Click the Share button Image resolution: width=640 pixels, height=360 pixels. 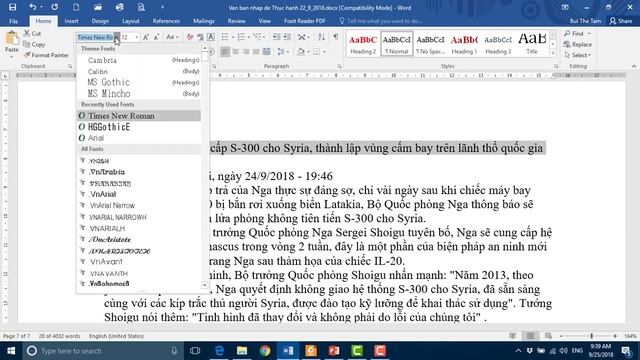(x=620, y=21)
